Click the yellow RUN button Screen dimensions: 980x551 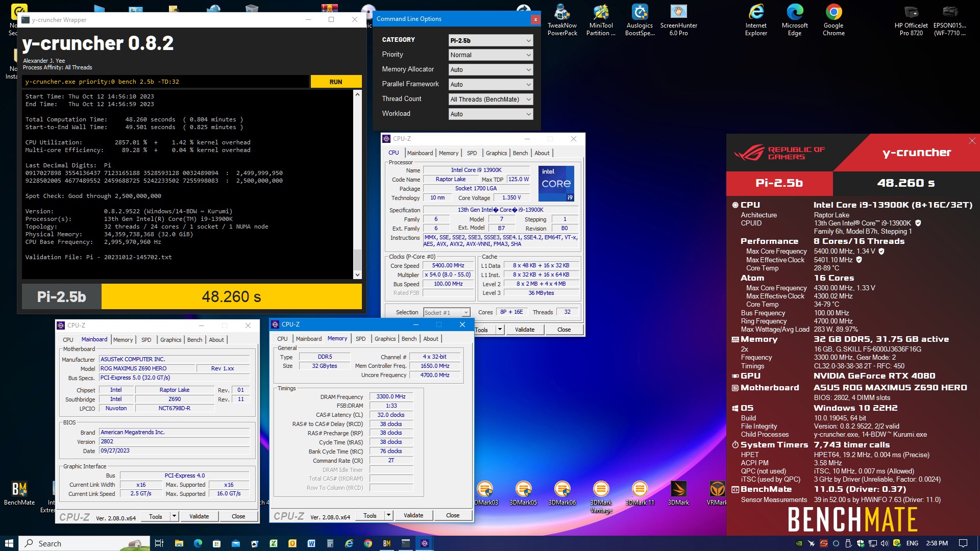click(x=336, y=82)
